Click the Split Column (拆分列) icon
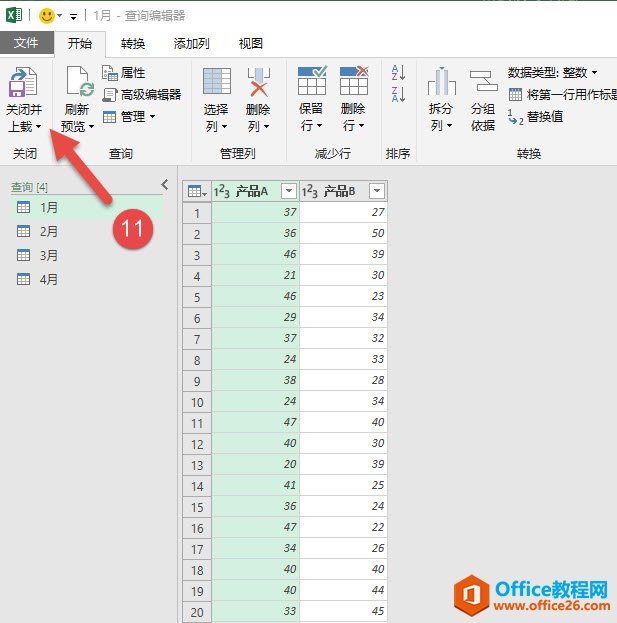 click(x=441, y=84)
